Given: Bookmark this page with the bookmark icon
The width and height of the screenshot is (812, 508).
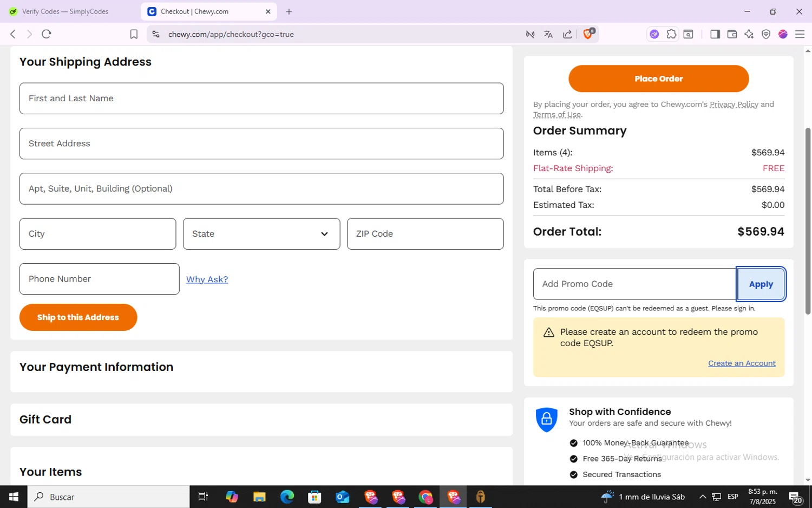Looking at the screenshot, I should (134, 34).
